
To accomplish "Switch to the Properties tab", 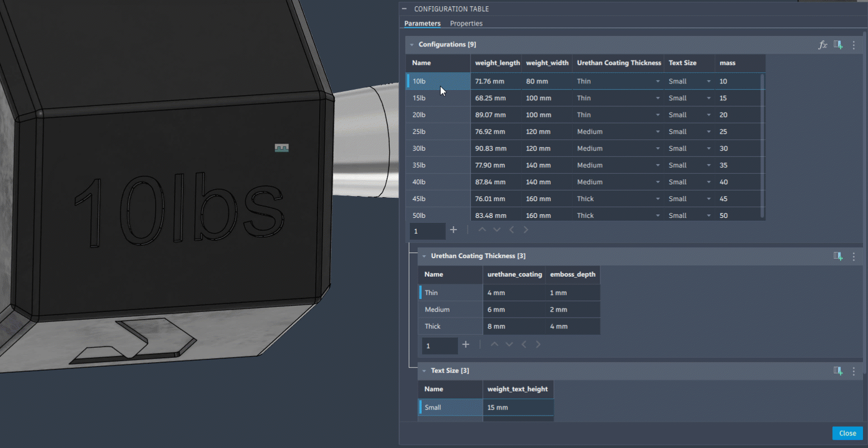I will tap(466, 24).
